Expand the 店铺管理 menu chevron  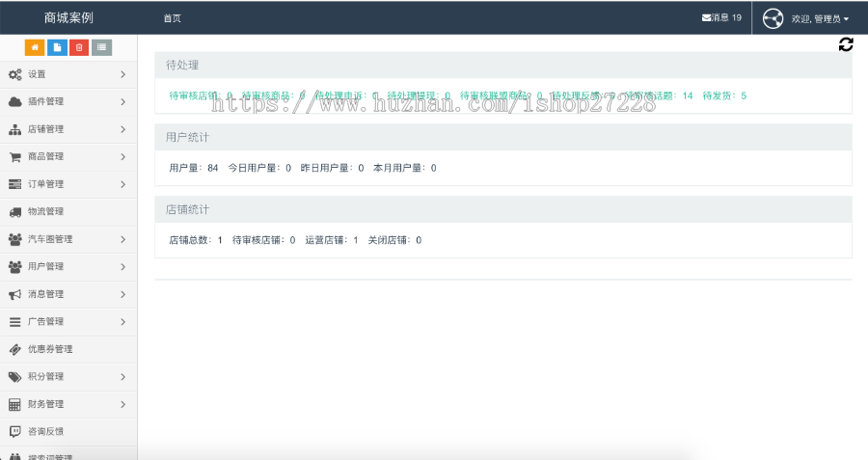(x=122, y=129)
